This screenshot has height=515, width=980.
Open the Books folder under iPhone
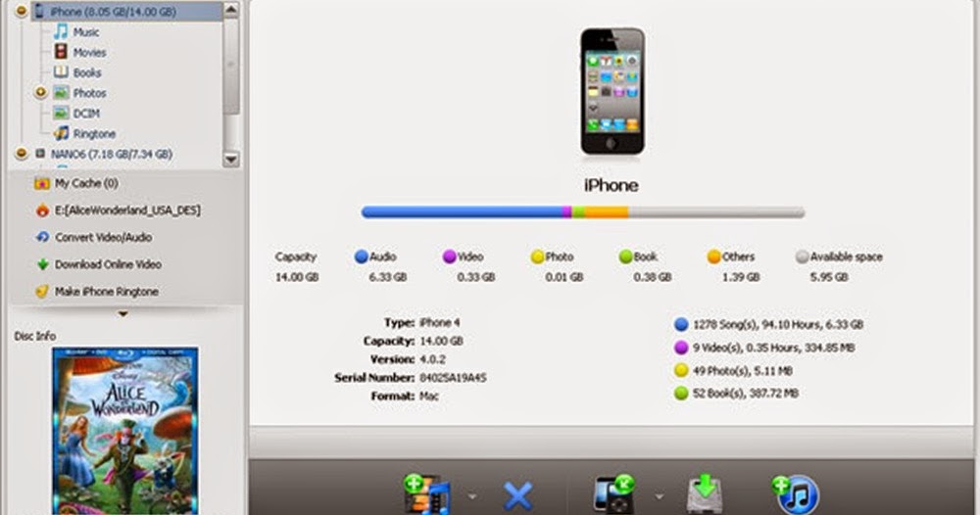click(87, 72)
